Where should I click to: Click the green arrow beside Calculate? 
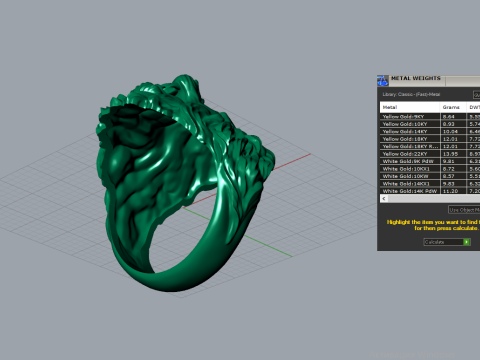[x=467, y=242]
